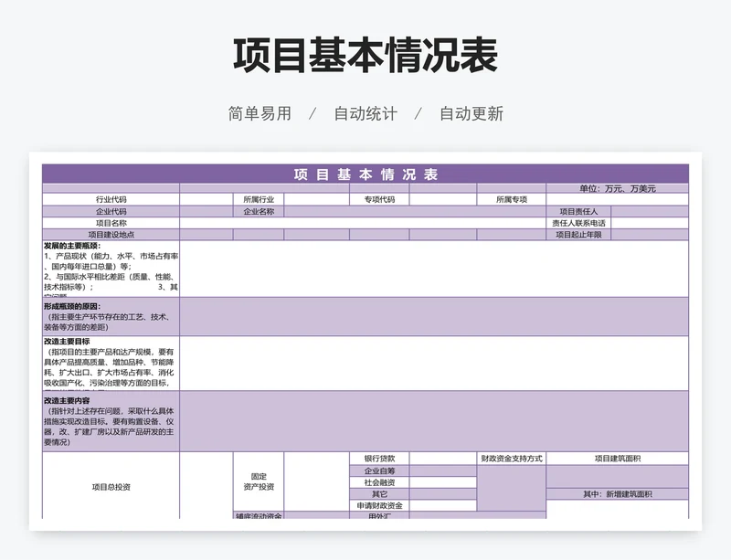The image size is (731, 560).
Task: Select the 责任人联系电话 label cell
Action: pos(578,223)
